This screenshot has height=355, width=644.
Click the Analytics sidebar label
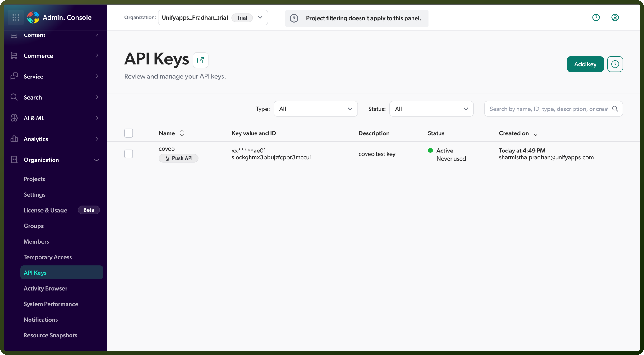click(36, 139)
